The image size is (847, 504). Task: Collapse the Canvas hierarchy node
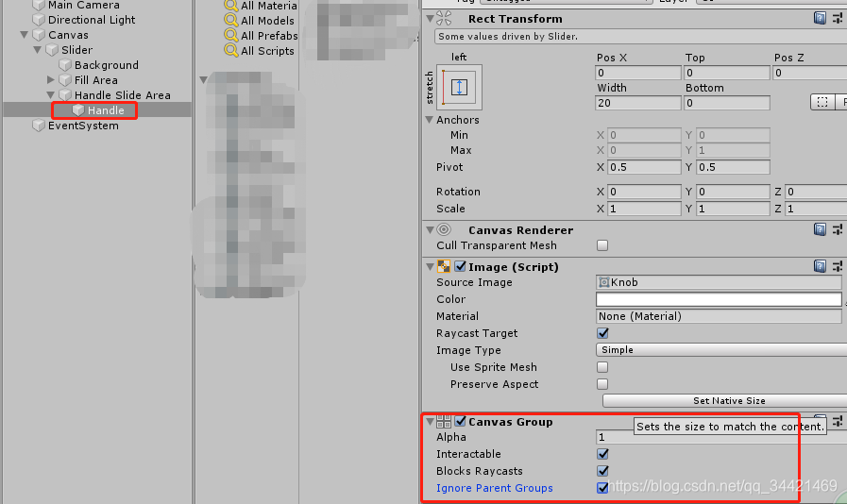pos(25,35)
